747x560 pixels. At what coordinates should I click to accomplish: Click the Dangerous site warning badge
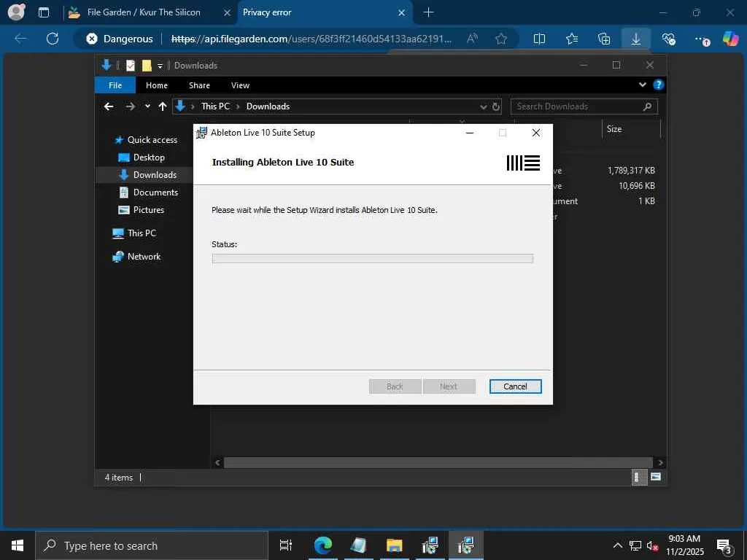pos(120,39)
